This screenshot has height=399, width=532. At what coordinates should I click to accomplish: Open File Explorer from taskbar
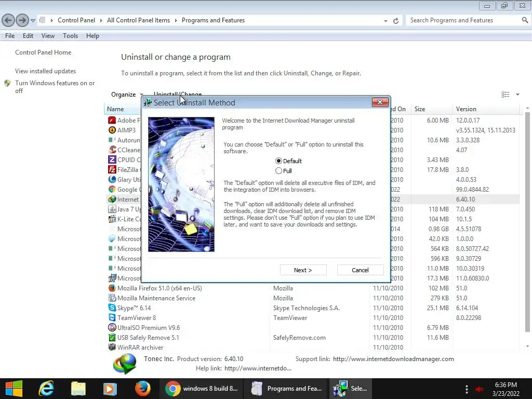point(78,389)
